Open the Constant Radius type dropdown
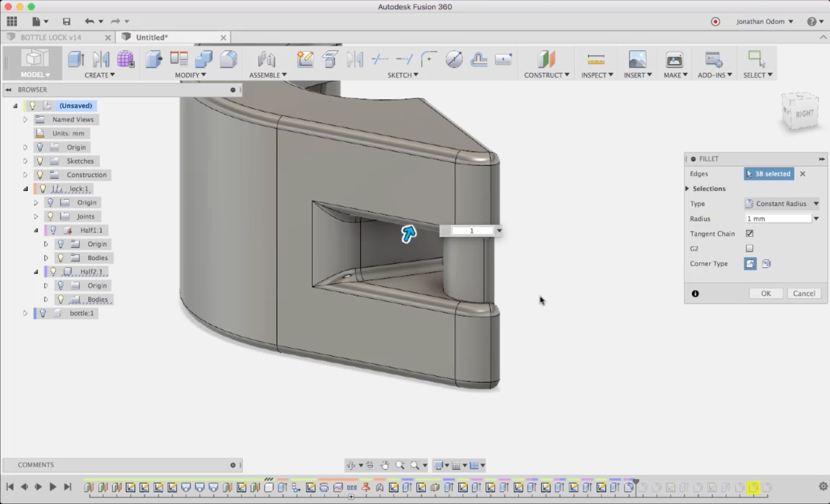This screenshot has width=830, height=504. click(781, 204)
